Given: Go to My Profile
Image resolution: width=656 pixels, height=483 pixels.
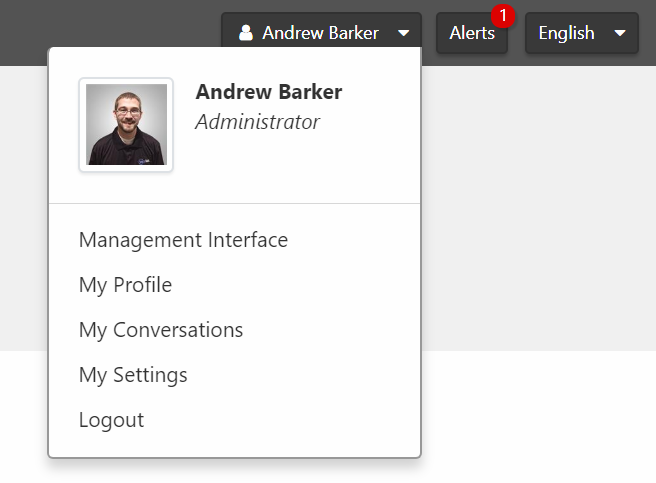Looking at the screenshot, I should coord(125,285).
